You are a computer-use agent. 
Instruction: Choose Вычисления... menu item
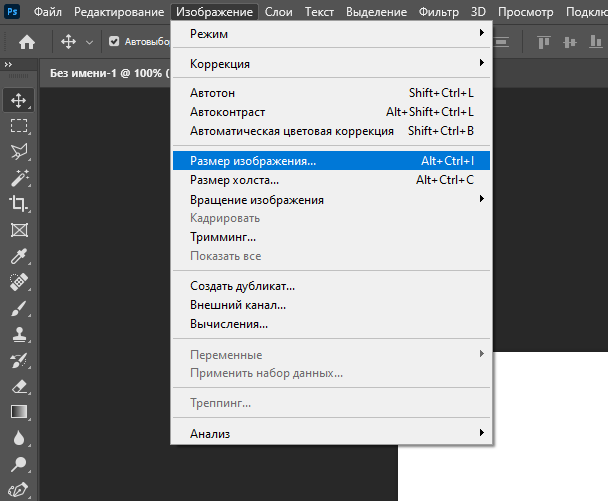click(x=332, y=324)
